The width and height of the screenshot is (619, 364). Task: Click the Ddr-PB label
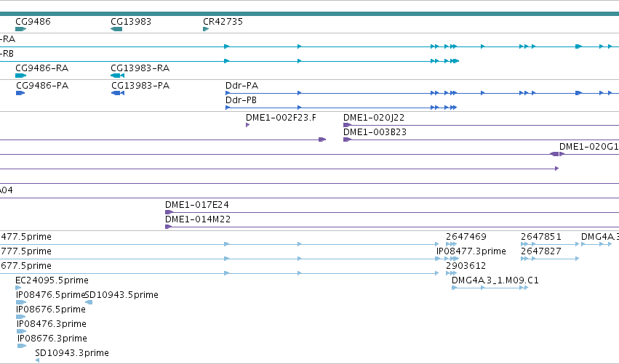point(241,100)
